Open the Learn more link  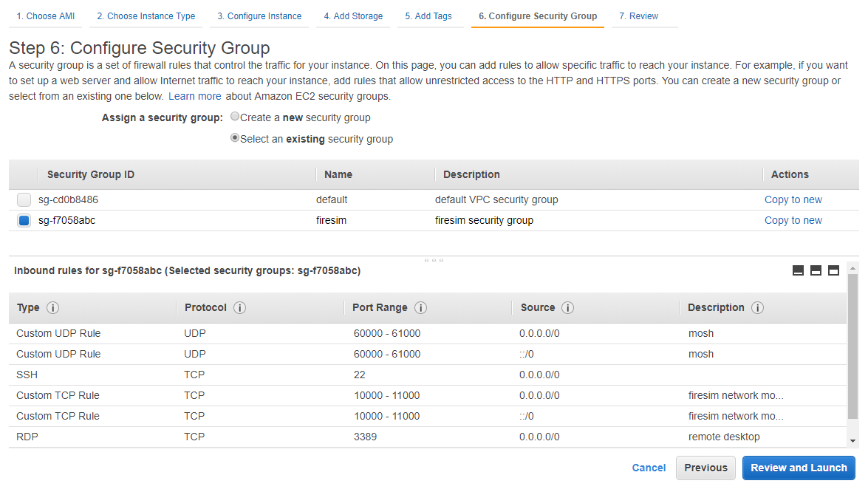195,96
